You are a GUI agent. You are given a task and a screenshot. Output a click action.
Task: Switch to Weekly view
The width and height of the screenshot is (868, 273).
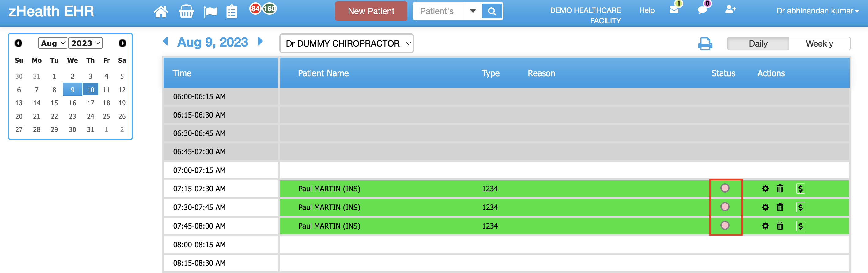point(819,44)
